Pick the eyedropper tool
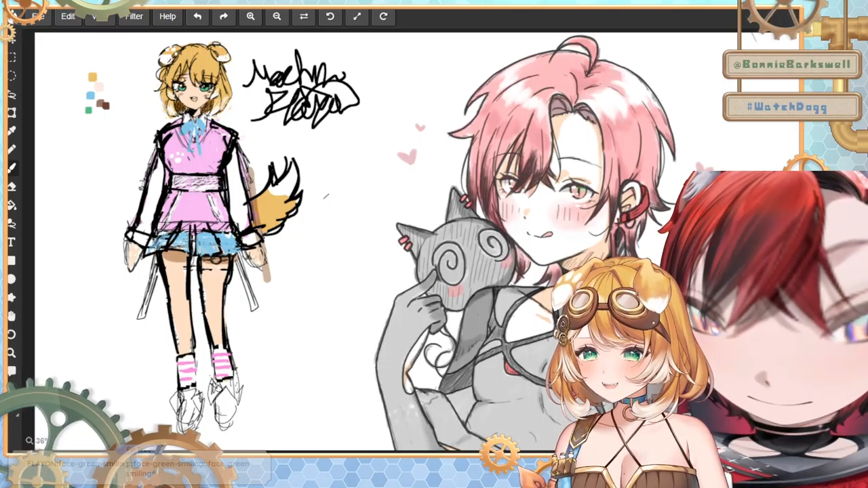Image resolution: width=868 pixels, height=488 pixels. [x=12, y=131]
